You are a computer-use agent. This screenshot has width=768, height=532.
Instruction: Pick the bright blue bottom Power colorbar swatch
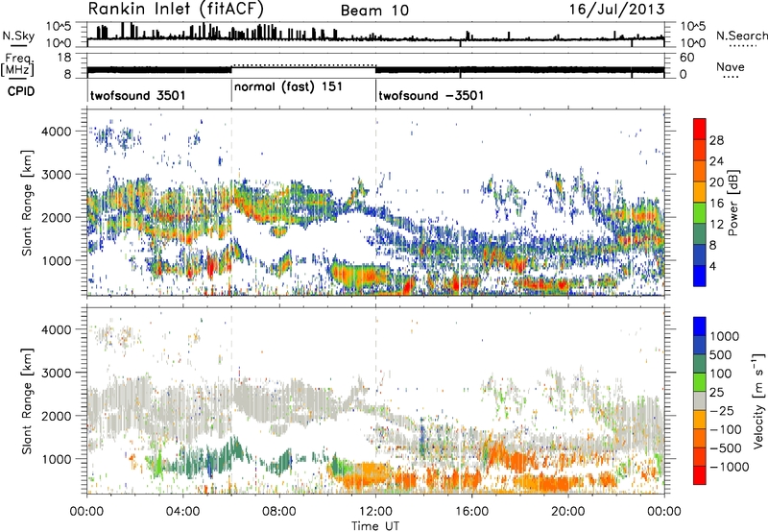700,277
